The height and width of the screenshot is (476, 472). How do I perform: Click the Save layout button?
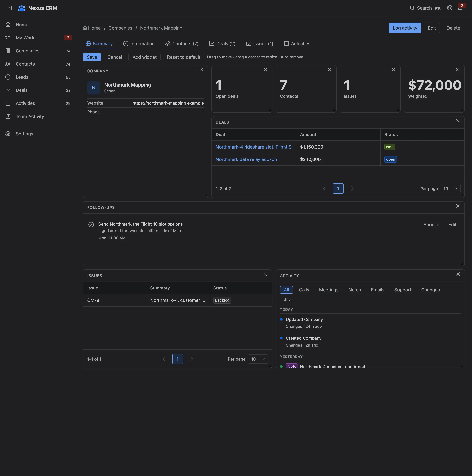pos(92,57)
